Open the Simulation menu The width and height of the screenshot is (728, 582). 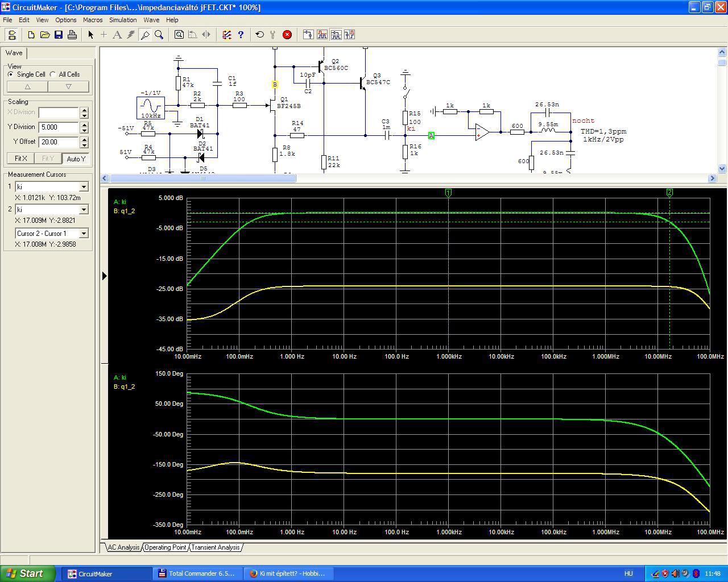click(x=123, y=20)
